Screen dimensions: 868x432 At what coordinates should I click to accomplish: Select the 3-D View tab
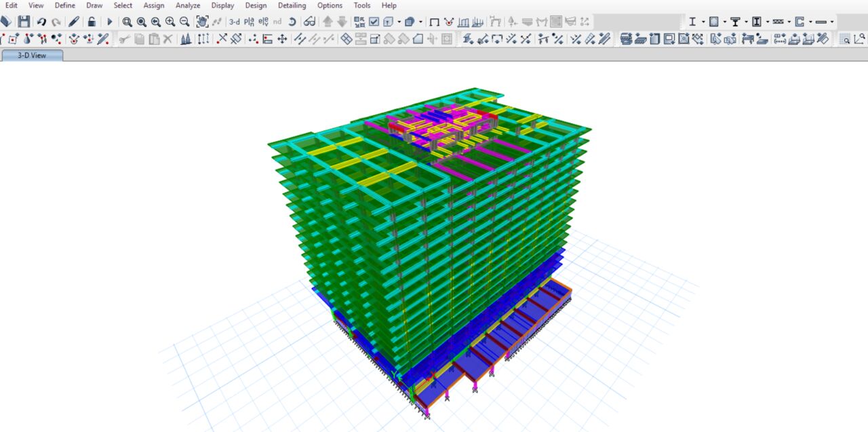click(x=32, y=55)
